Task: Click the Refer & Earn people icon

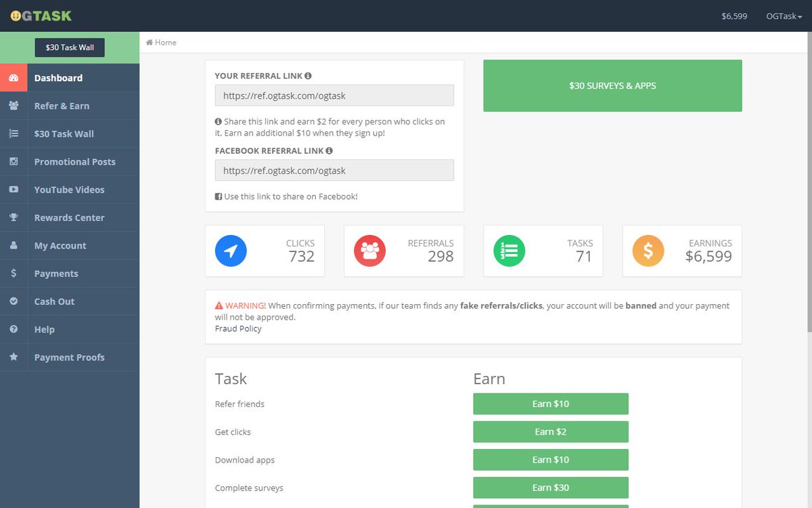Action: [x=14, y=106]
